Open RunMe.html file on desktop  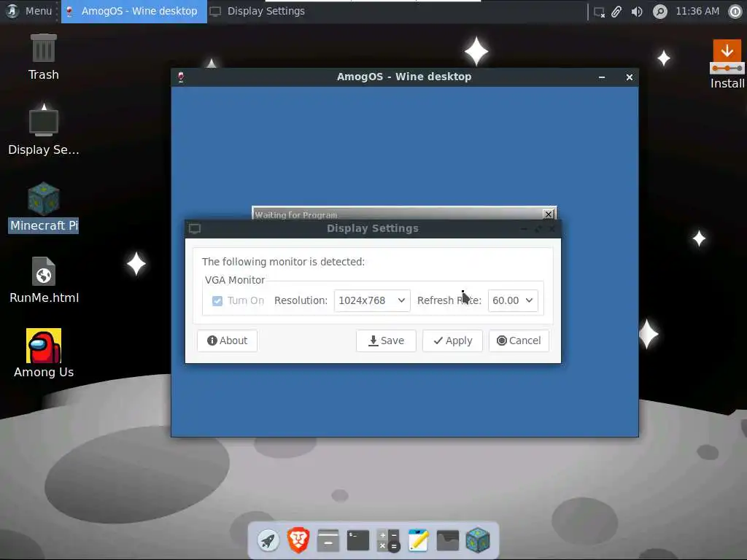44,280
